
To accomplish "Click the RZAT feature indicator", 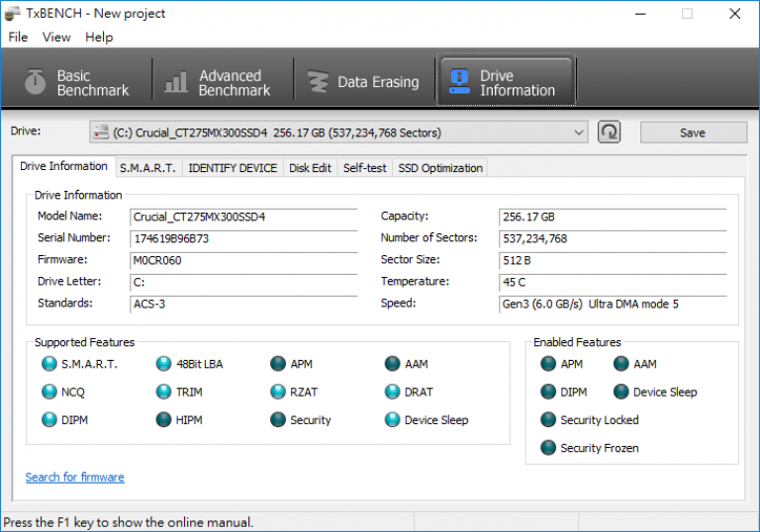I will pos(278,392).
